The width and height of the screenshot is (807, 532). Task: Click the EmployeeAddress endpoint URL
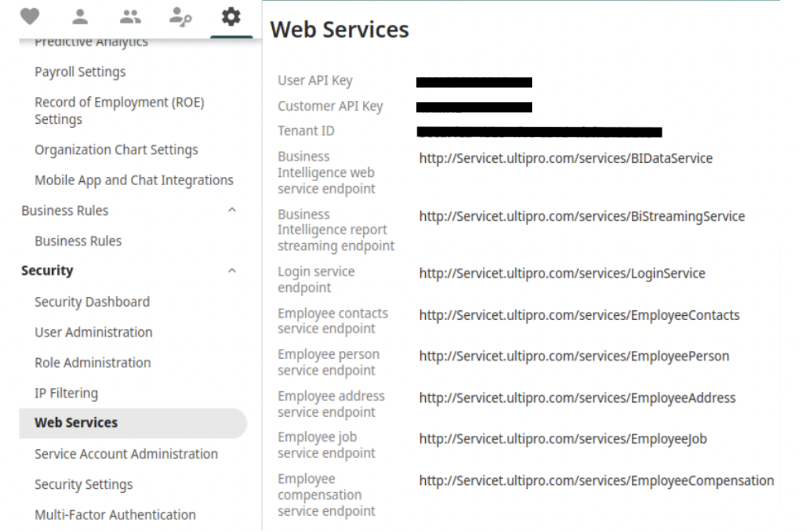577,398
